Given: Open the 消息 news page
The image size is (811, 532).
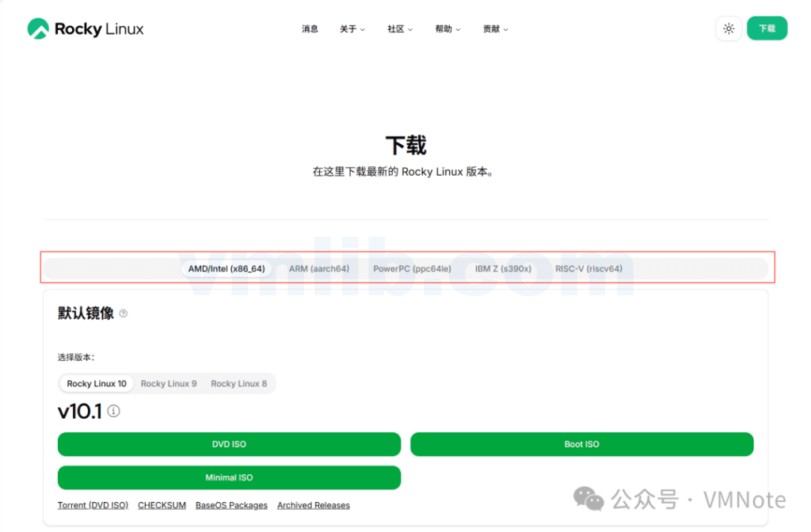Looking at the screenshot, I should tap(310, 29).
